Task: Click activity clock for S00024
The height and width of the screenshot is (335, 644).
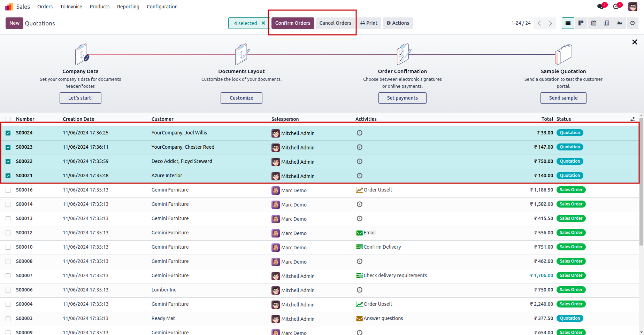Action: tap(360, 133)
